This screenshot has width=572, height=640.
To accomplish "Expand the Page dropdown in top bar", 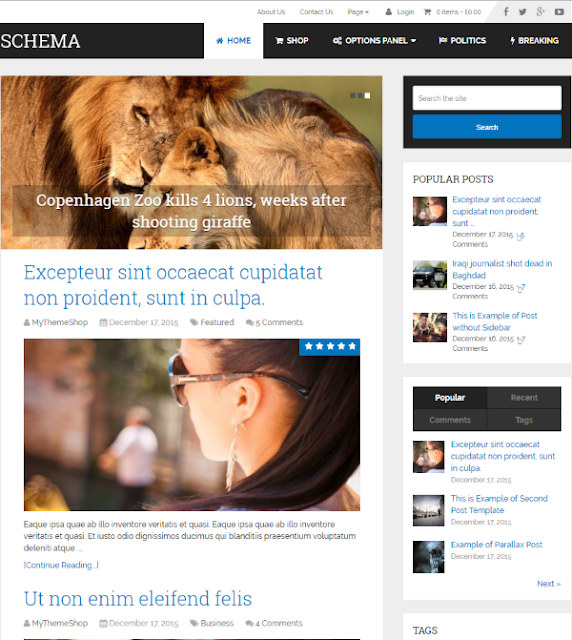I will (358, 12).
